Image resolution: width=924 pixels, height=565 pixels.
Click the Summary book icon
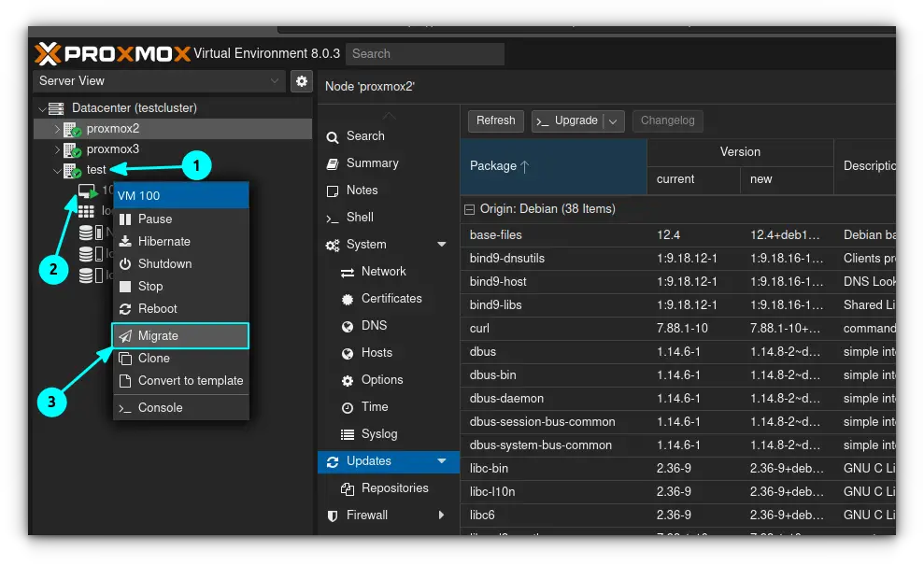[x=333, y=163]
